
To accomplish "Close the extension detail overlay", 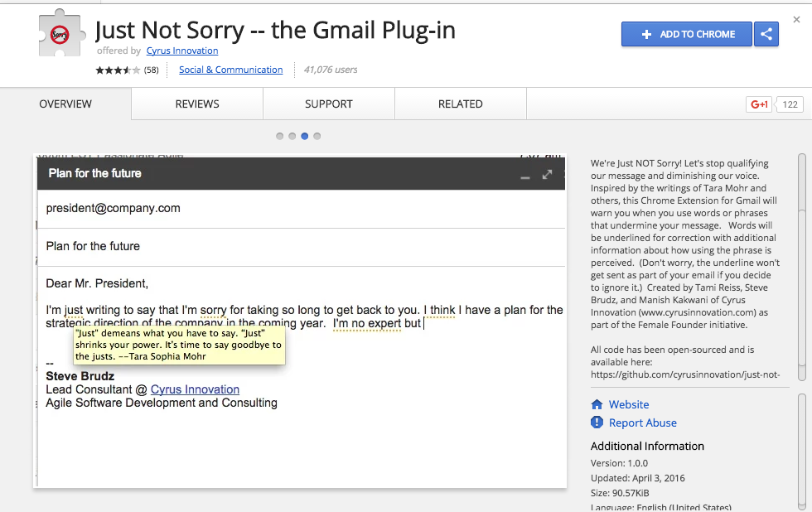I will 796,20.
